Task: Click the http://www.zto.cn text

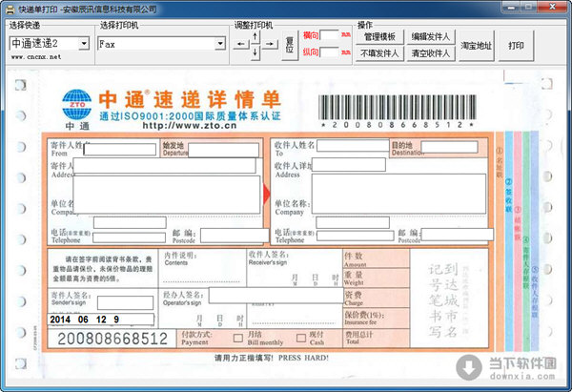Action: point(190,126)
